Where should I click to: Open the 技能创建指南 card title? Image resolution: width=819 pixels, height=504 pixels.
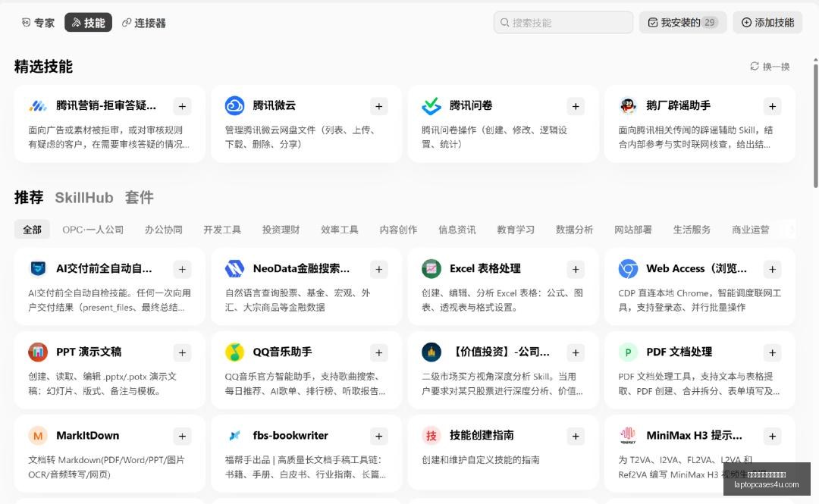[x=482, y=436]
